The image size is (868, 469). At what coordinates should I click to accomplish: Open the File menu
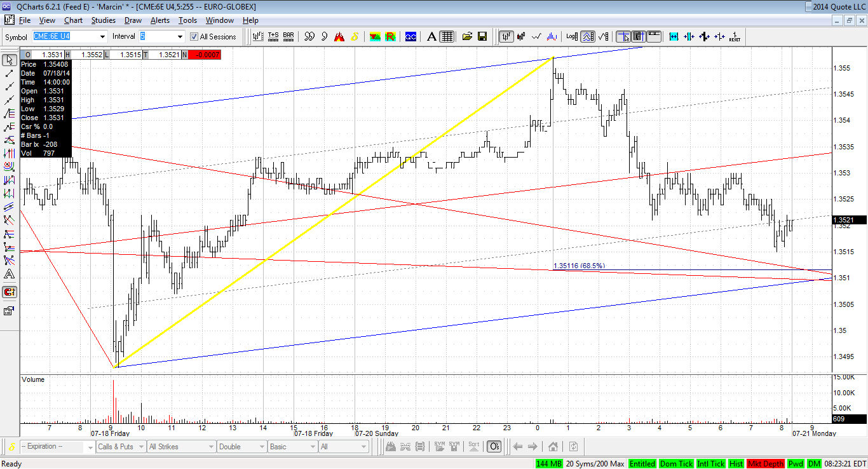(x=25, y=20)
